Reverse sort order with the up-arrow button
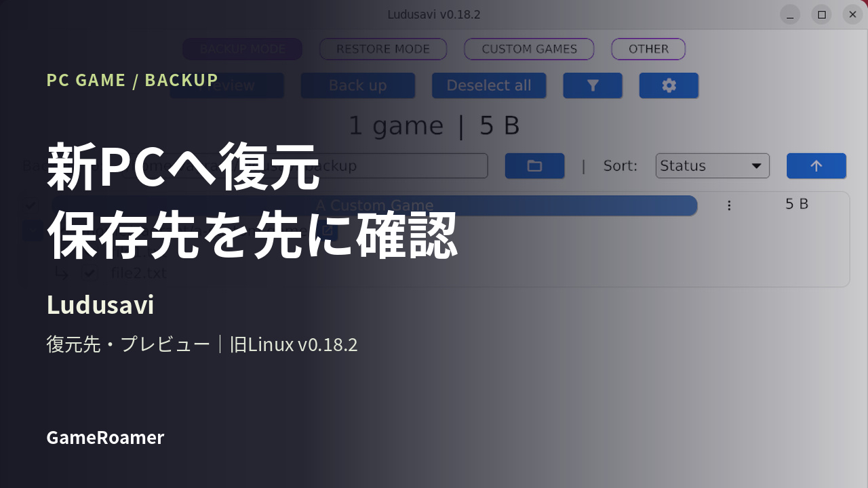 pyautogui.click(x=816, y=166)
